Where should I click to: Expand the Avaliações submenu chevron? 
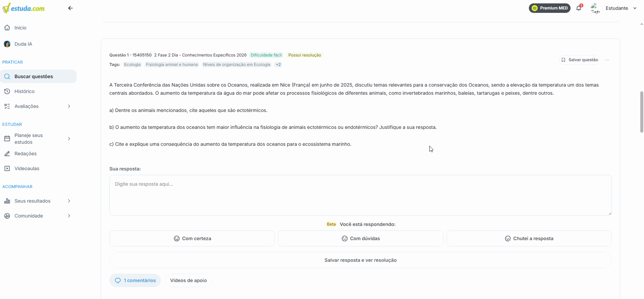point(69,106)
